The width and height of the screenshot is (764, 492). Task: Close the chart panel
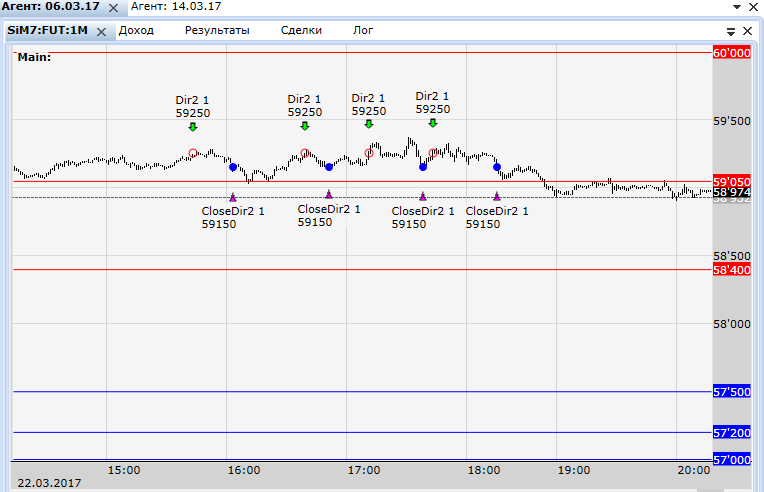(x=747, y=31)
